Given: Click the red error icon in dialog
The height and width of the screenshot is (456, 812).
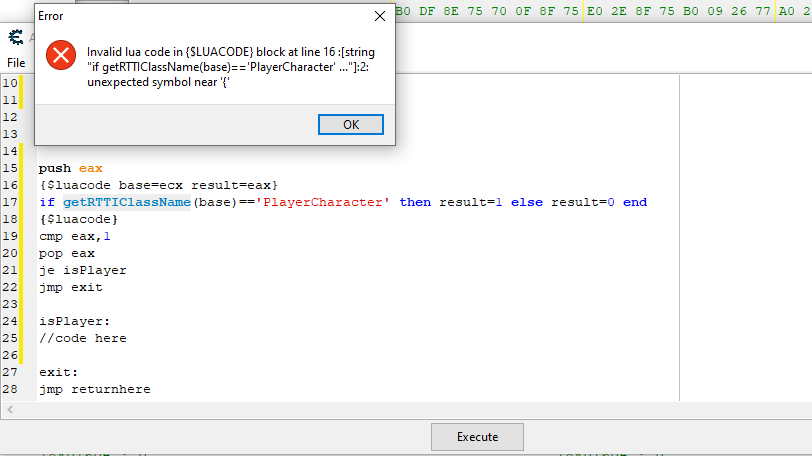Looking at the screenshot, I should click(x=61, y=55).
